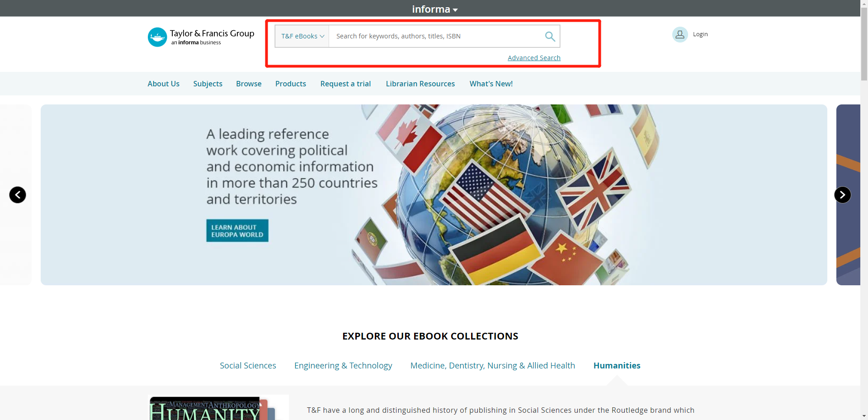Screen dimensions: 868x420
Task: Select Medicine, Dentistry, Nursing & Allied Health tab
Action: (x=493, y=365)
